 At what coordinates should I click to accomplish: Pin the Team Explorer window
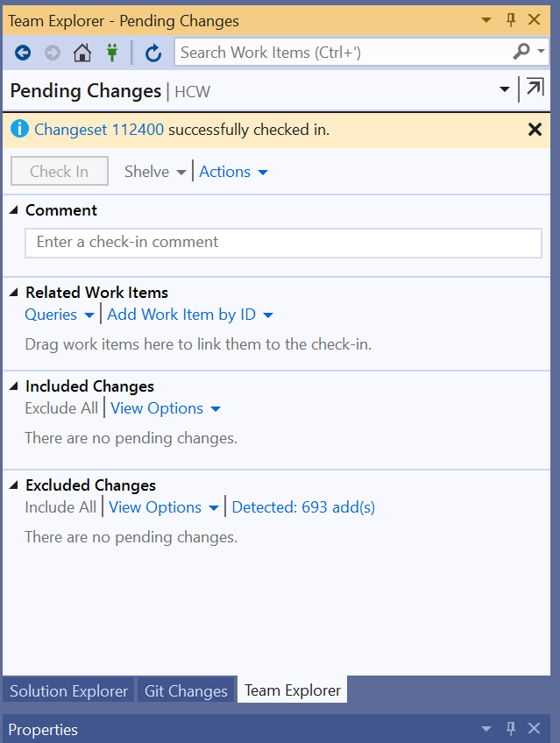pos(511,18)
